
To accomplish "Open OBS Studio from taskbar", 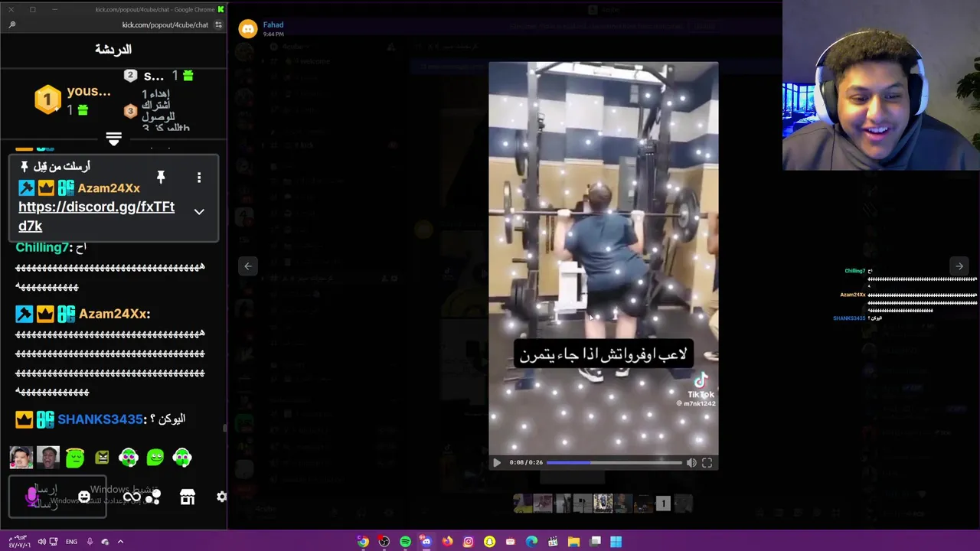I will pyautogui.click(x=384, y=542).
